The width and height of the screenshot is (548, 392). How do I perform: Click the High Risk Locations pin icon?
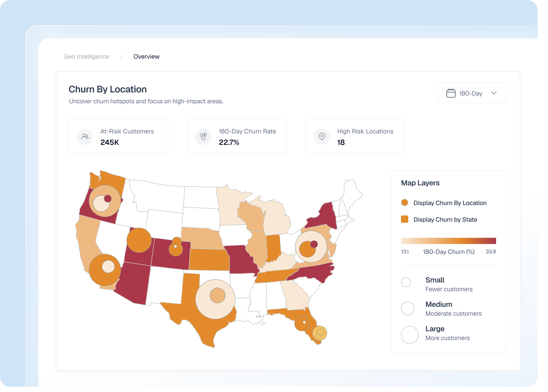coord(322,137)
